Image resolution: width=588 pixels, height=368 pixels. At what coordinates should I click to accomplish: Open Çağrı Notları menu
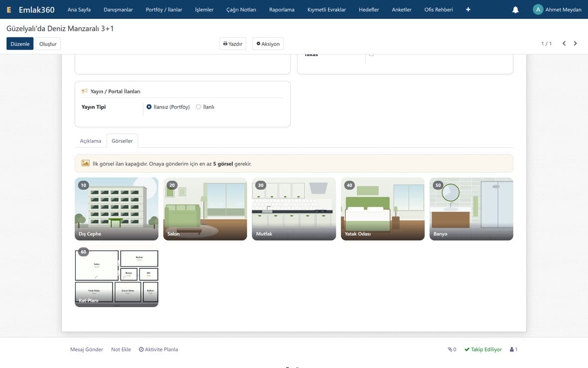(x=241, y=9)
